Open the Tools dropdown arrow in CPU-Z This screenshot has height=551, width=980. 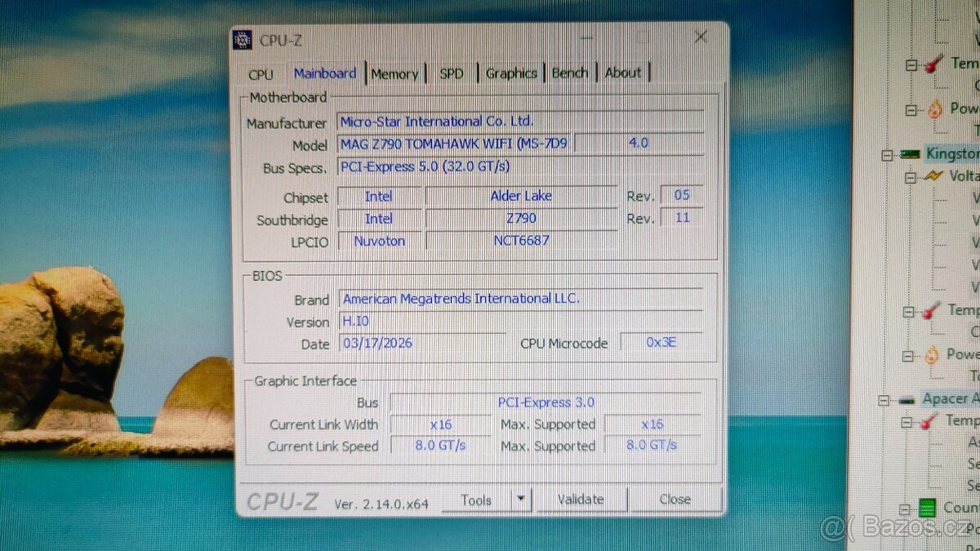point(521,500)
